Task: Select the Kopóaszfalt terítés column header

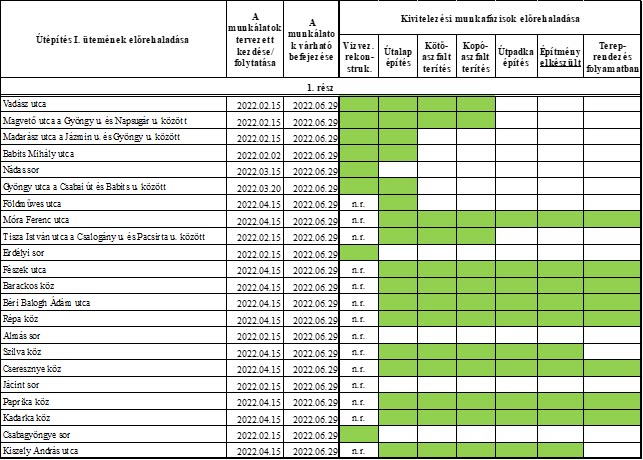Action: click(x=475, y=56)
